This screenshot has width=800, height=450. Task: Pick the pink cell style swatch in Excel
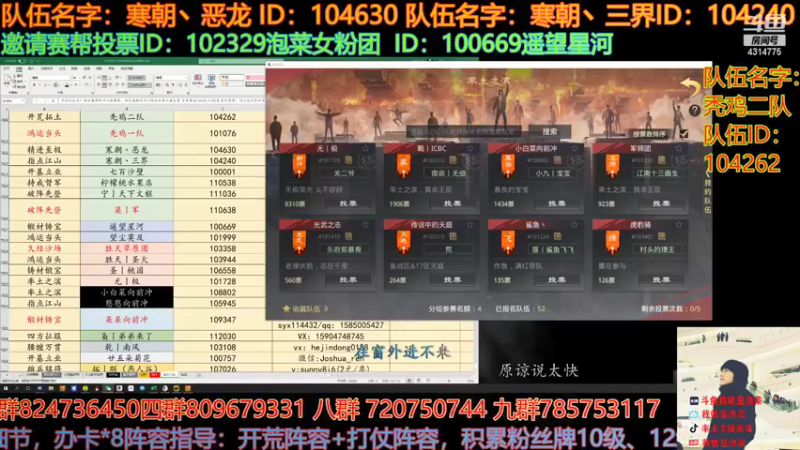pyautogui.click(x=255, y=77)
